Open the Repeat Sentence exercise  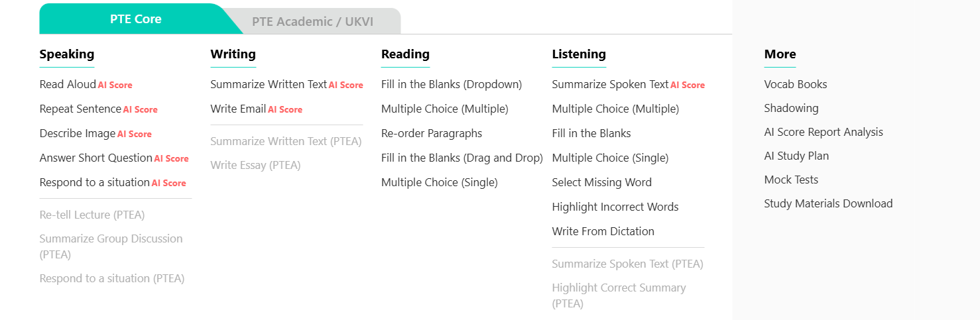[80, 109]
